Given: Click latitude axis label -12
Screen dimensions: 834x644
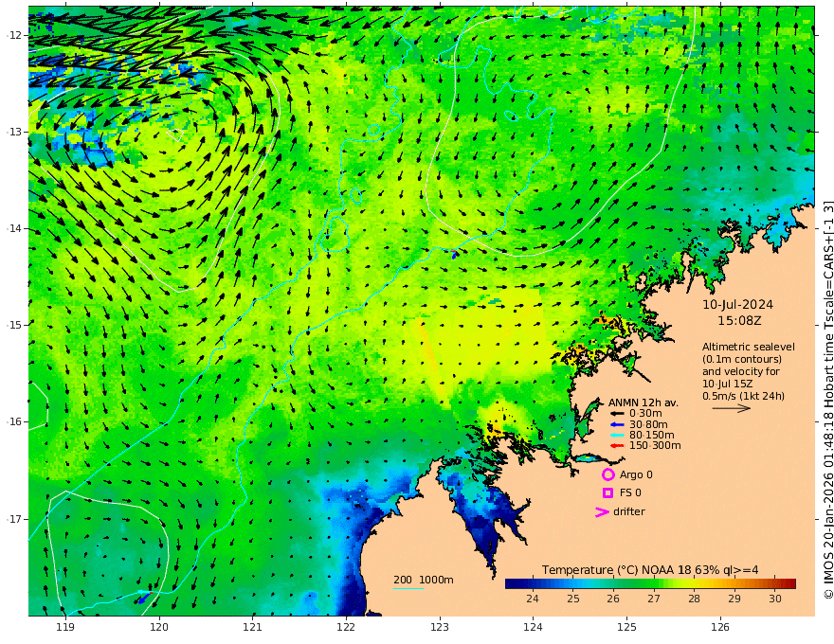Looking at the screenshot, I should 14,35.
